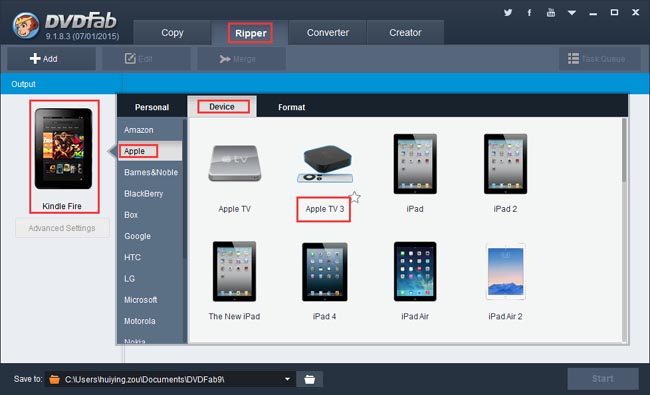Screen dimensions: 650x395
Task: Choose The New iPad device icon
Action: tap(234, 271)
